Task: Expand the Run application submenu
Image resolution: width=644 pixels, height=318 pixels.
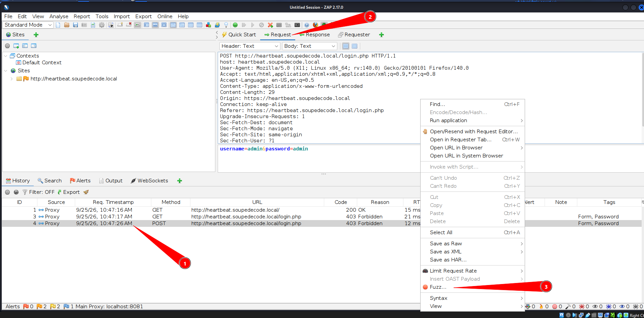Action: pos(472,120)
